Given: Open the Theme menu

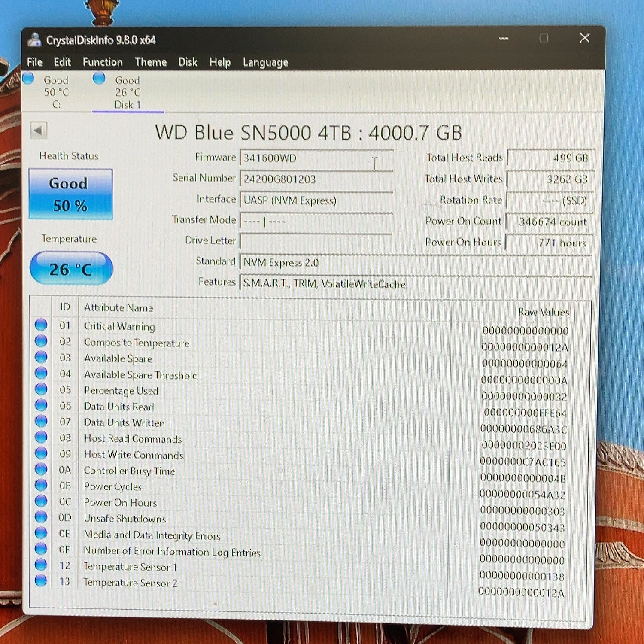Looking at the screenshot, I should pos(151,62).
